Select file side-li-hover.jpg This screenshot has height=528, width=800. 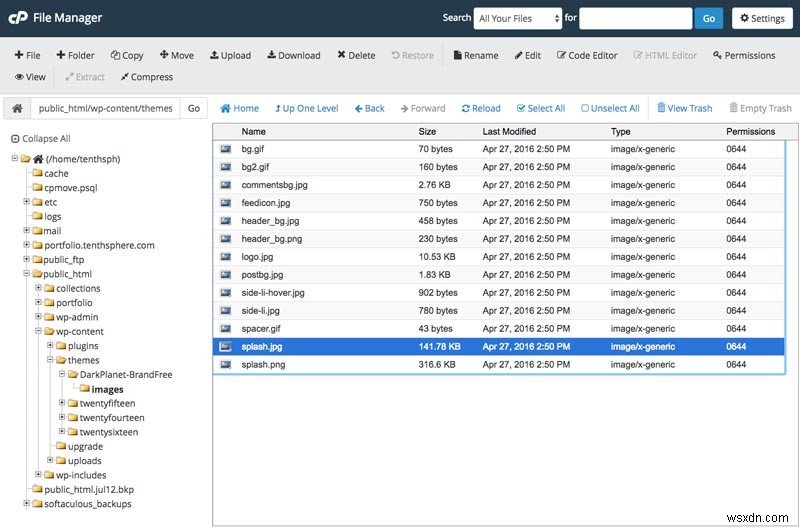pos(273,293)
